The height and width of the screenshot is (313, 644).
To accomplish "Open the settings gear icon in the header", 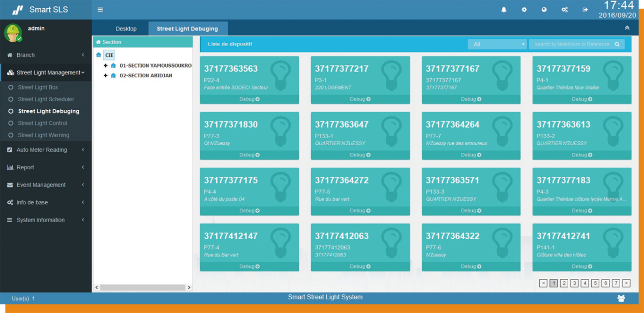I will click(x=524, y=10).
